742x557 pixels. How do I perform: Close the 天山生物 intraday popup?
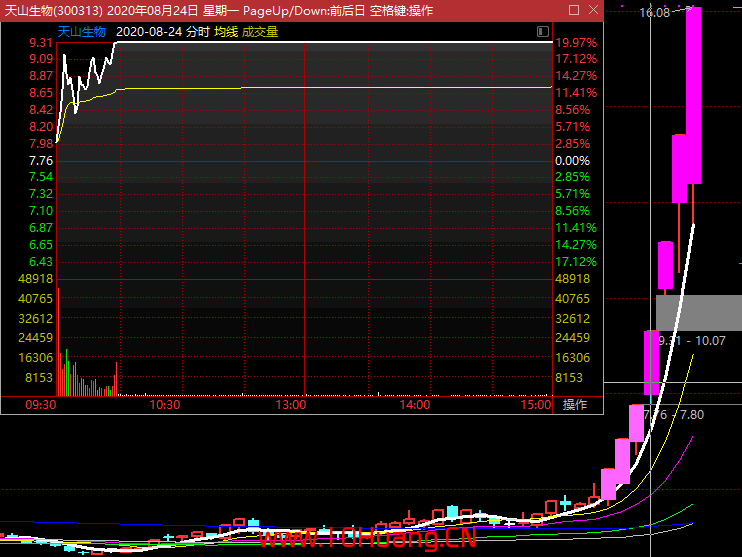pos(591,10)
